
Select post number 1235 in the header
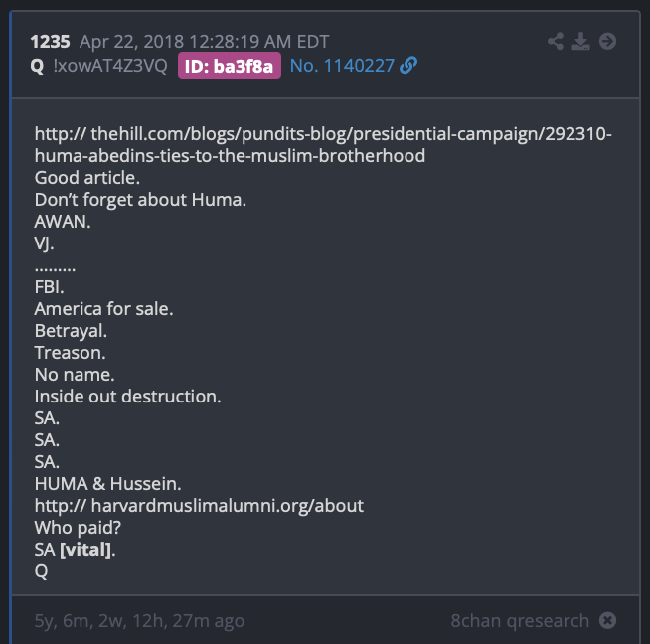click(50, 42)
